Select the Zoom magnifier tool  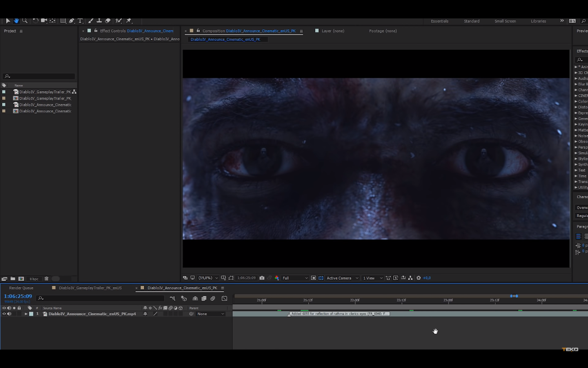coord(25,21)
